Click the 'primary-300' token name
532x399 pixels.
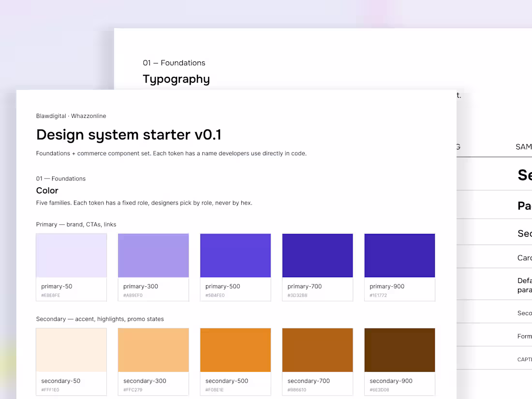click(140, 286)
